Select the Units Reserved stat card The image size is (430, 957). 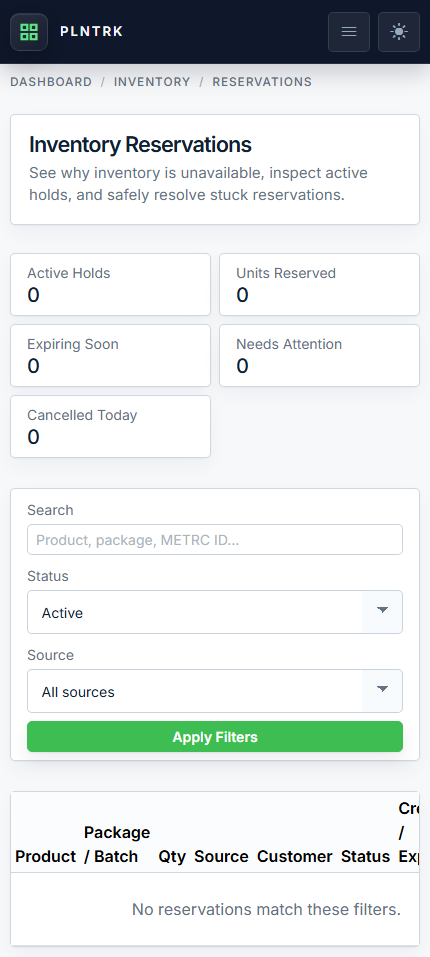click(320, 284)
